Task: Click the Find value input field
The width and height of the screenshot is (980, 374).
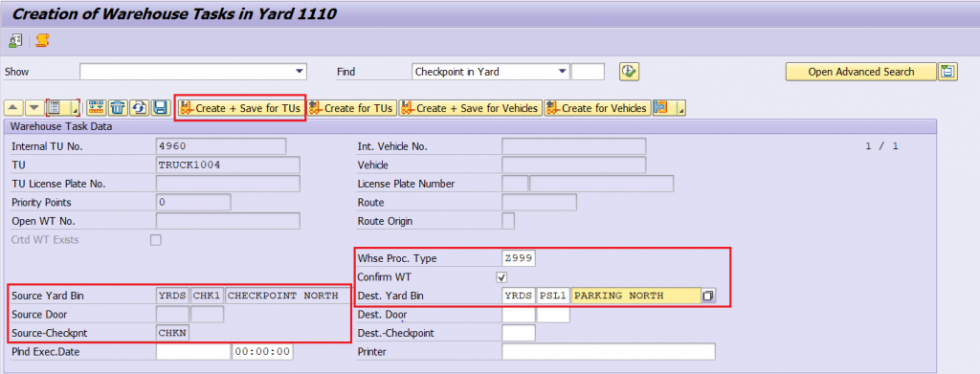Action: tap(589, 72)
